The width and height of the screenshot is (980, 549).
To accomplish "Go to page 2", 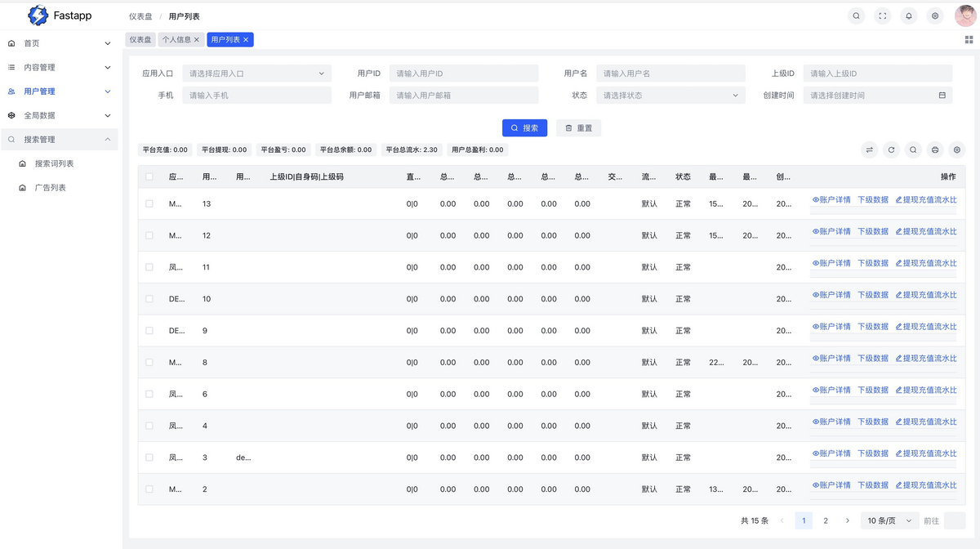I will pos(826,520).
